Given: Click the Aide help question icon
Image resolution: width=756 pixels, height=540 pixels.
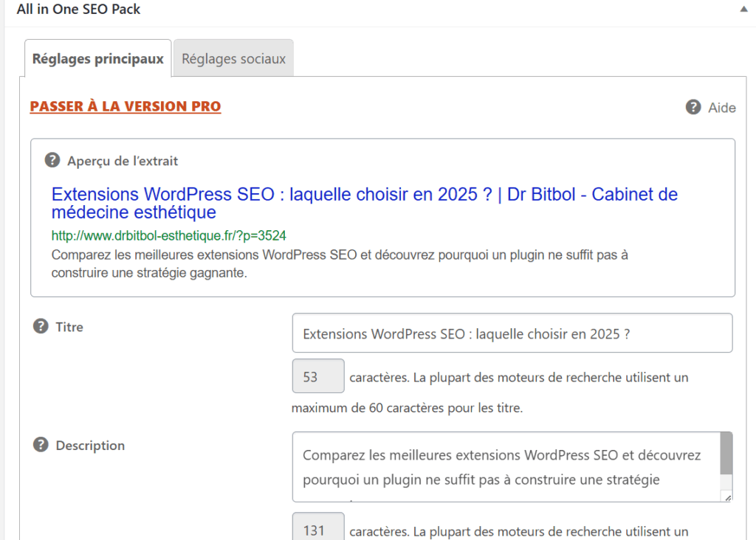Looking at the screenshot, I should pos(693,107).
